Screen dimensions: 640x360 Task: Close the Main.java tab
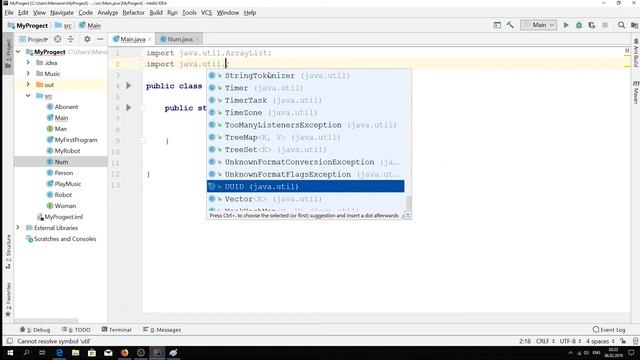(x=150, y=39)
